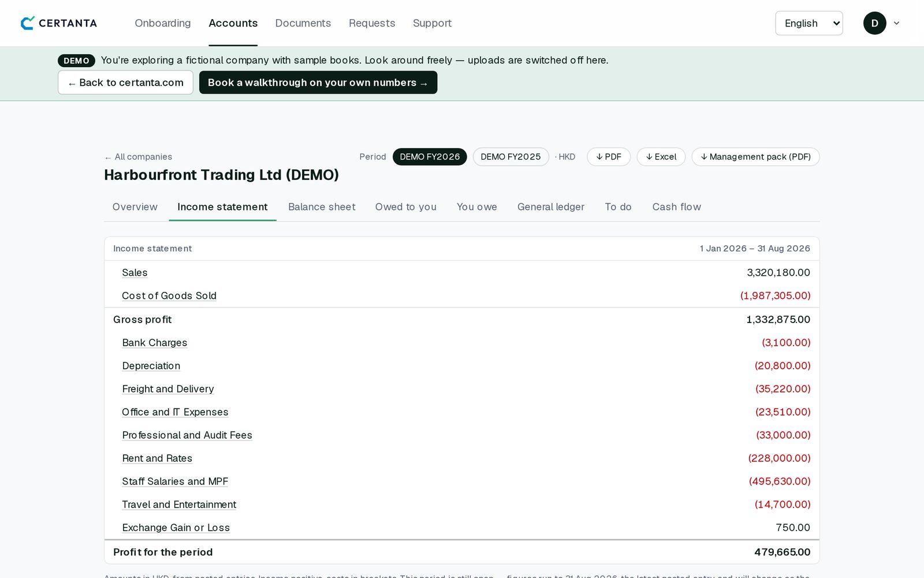Screen dimensions: 924x578
Task: Open the Cash flow tab
Action: point(677,207)
